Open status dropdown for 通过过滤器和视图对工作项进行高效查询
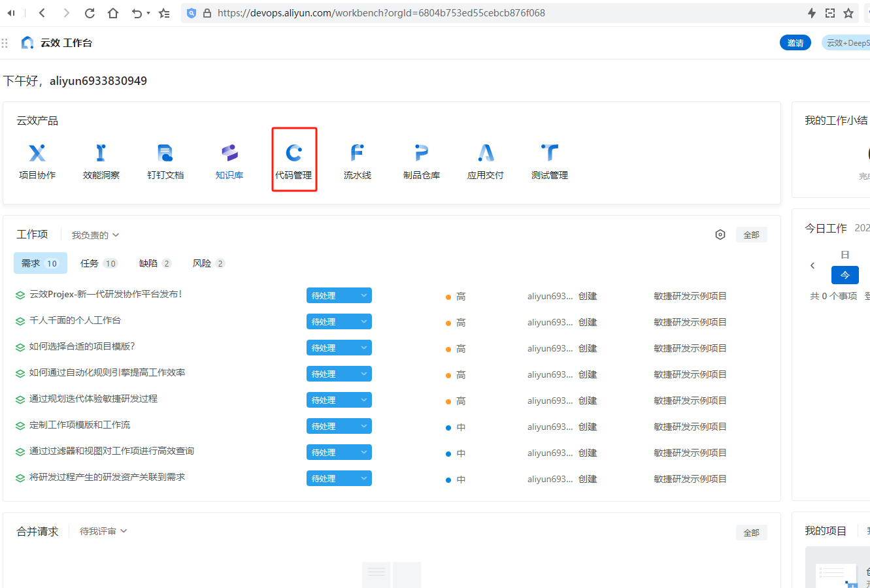Screen dimensions: 870x588 (x=339, y=452)
